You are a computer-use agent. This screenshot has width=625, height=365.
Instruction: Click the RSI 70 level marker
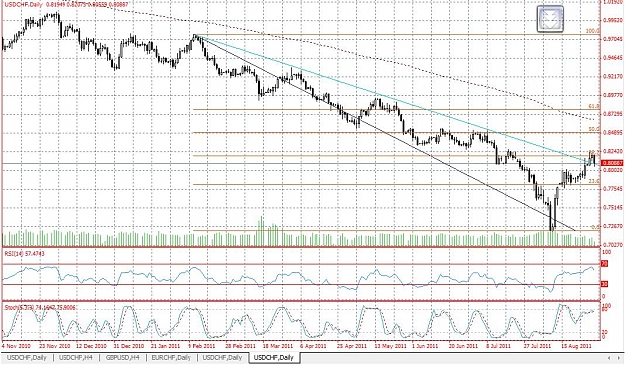click(x=604, y=264)
